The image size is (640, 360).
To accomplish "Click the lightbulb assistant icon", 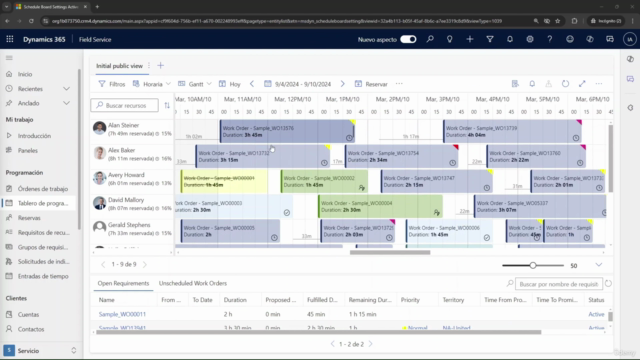I will pyautogui.click(x=449, y=39).
